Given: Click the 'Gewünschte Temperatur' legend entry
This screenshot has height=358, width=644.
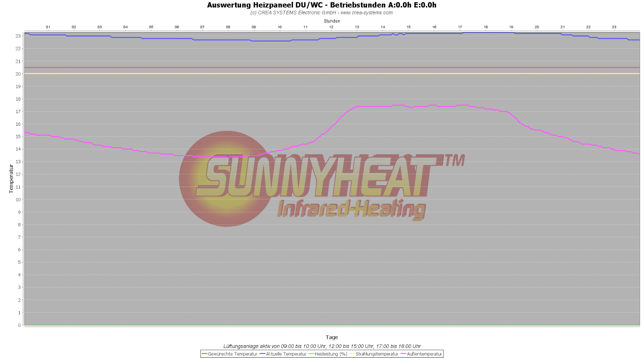Looking at the screenshot, I should point(229,354).
